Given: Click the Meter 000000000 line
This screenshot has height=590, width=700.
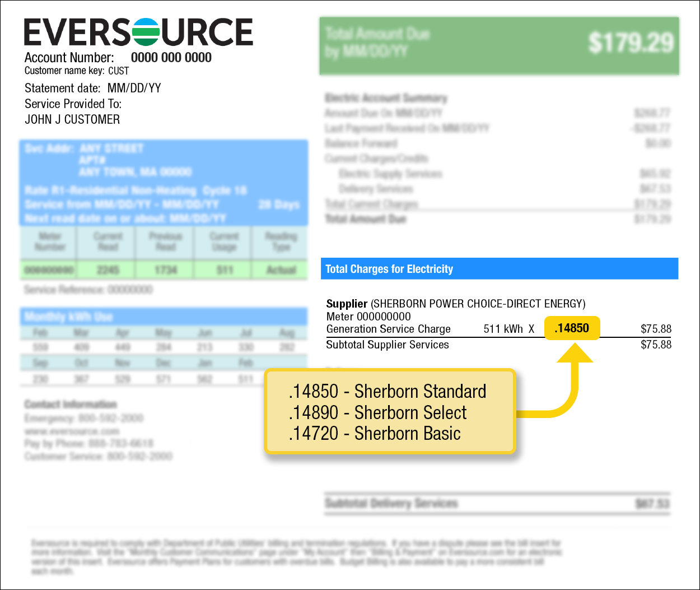Looking at the screenshot, I should 368,317.
